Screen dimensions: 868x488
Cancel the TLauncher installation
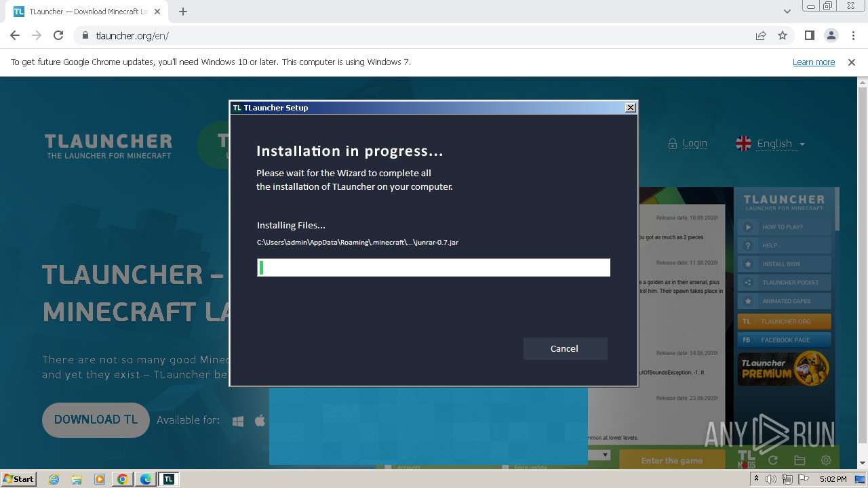(565, 348)
